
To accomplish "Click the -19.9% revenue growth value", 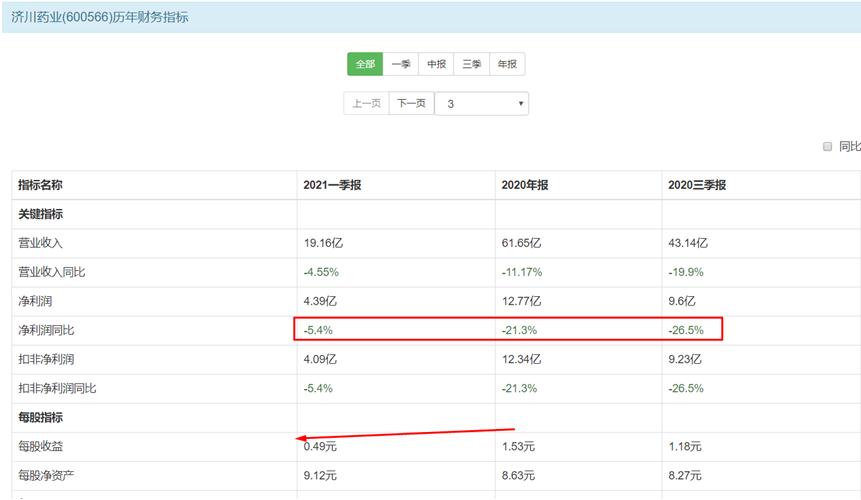I will coord(686,272).
